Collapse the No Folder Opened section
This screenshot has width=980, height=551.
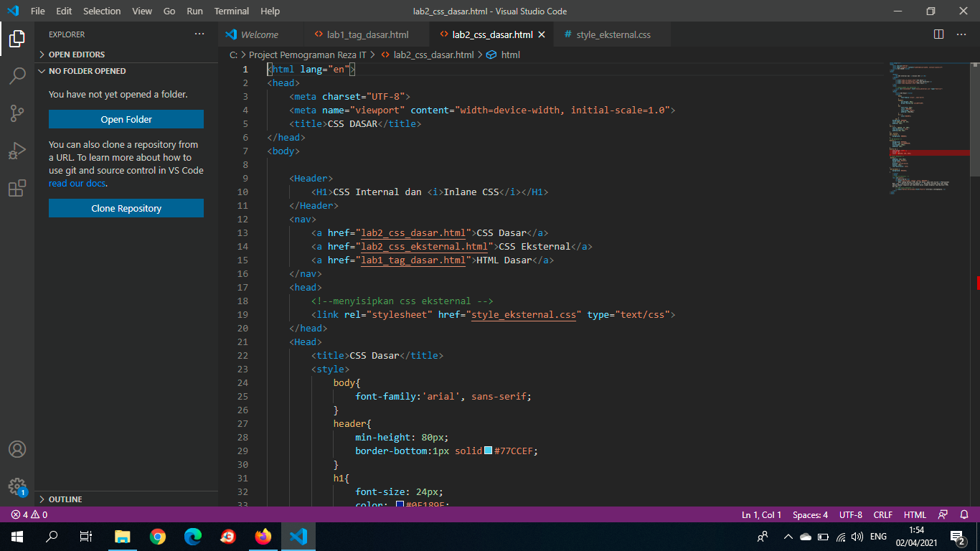(126, 71)
